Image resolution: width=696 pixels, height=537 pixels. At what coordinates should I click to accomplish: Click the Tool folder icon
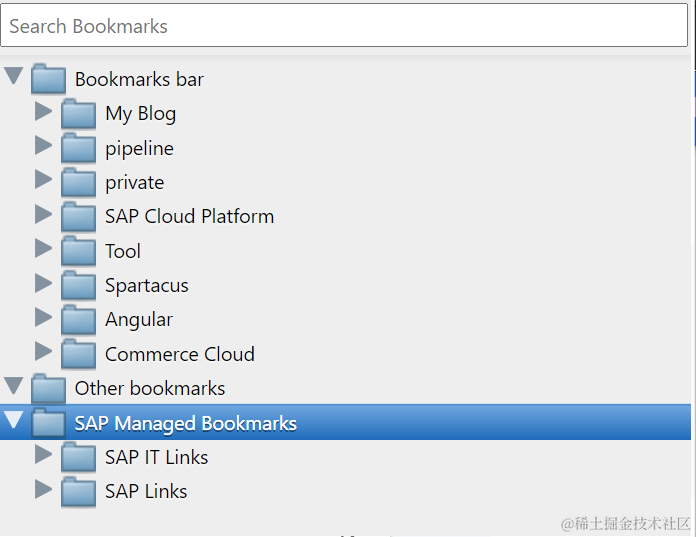[x=79, y=251]
